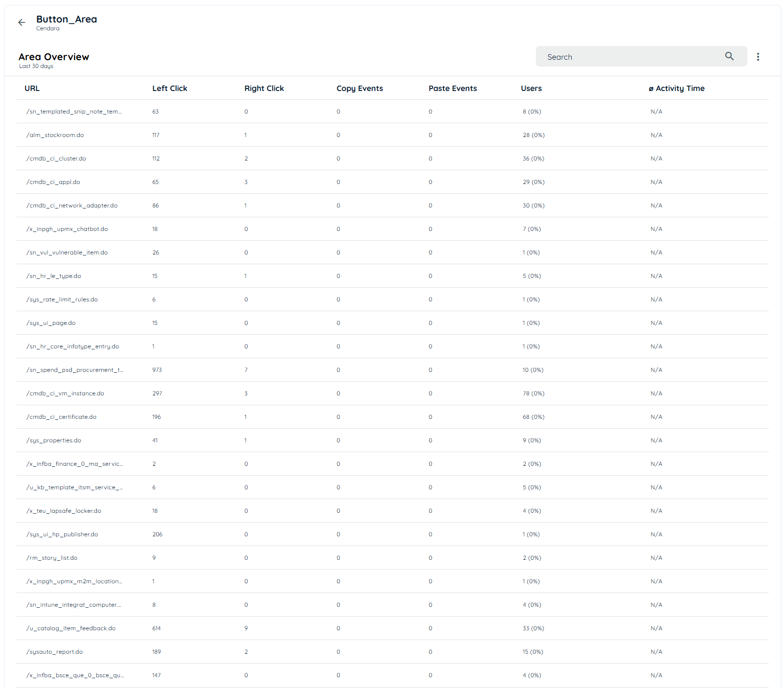Viewport: 784px width, 688px height.
Task: Focus the Search input field
Action: [x=641, y=56]
